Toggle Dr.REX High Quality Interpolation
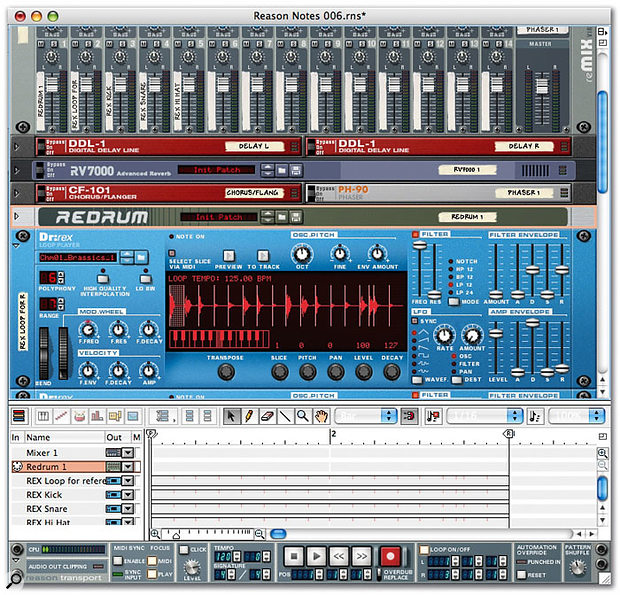This screenshot has width=620, height=595. coord(103,278)
